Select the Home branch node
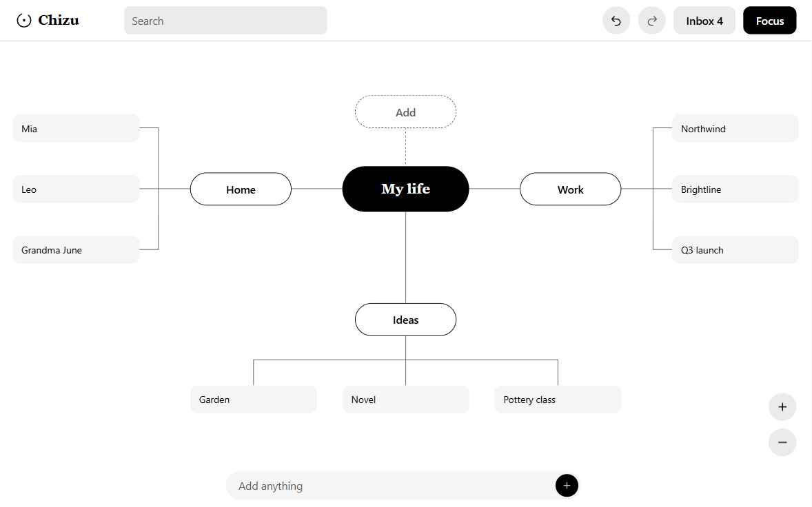 (x=241, y=189)
